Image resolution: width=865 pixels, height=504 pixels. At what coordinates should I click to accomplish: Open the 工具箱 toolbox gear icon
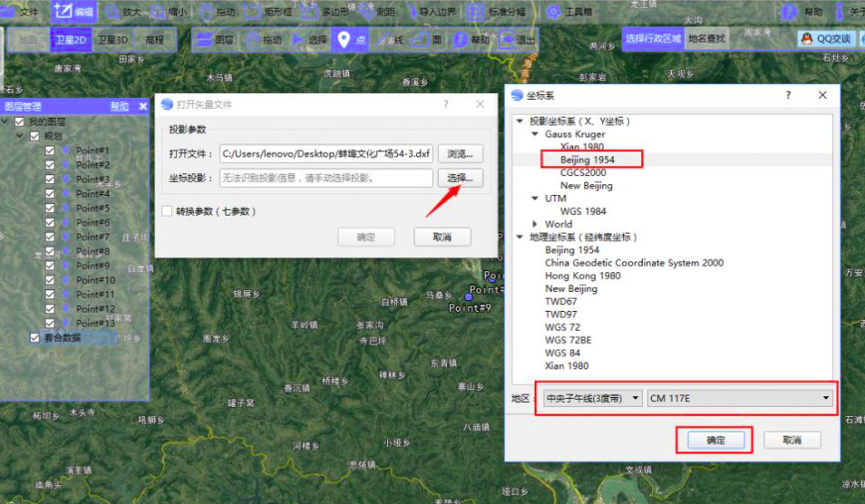point(553,12)
